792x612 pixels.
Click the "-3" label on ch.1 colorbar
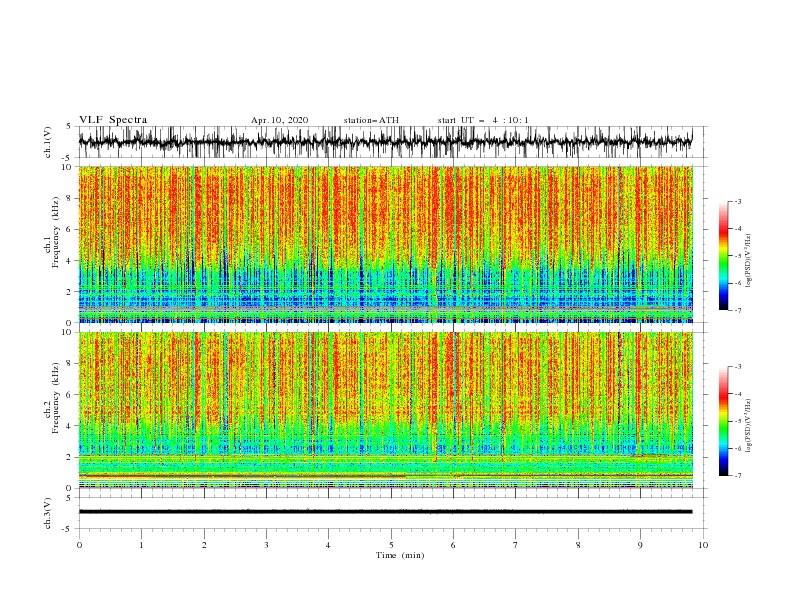coord(738,201)
